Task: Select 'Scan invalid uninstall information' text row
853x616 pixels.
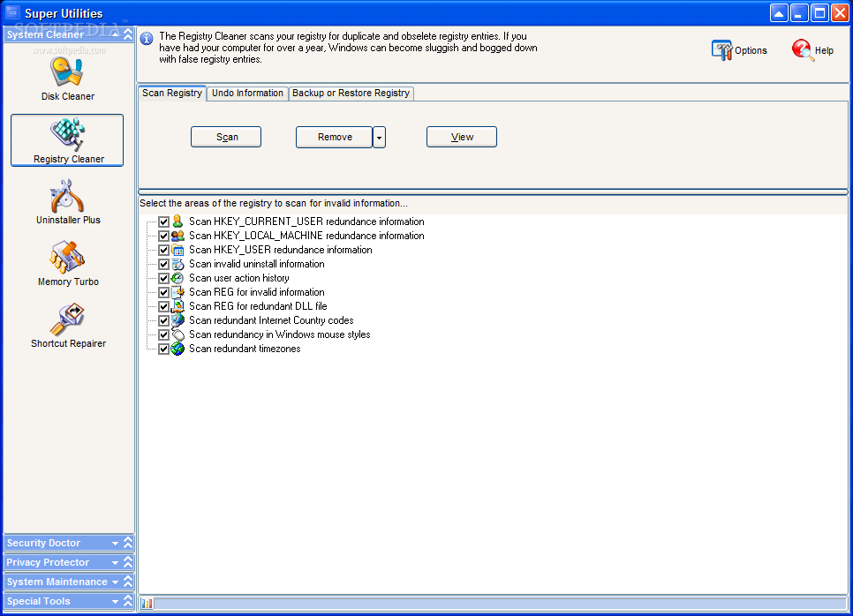Action: [257, 264]
